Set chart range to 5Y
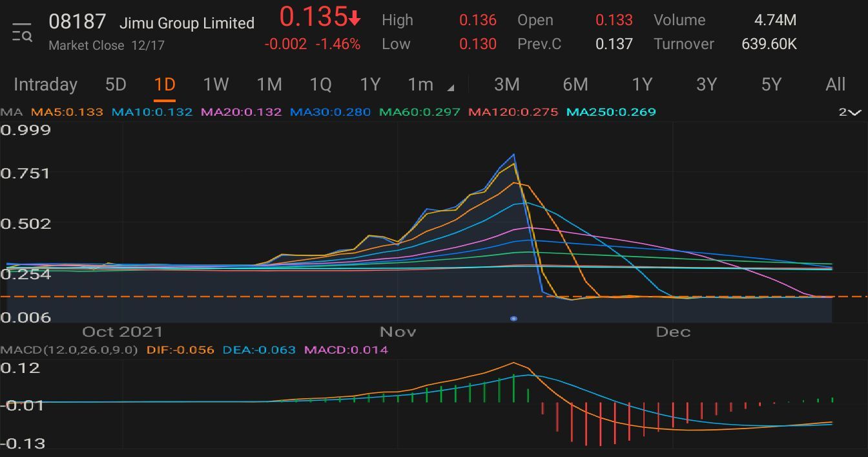868x457 pixels. click(771, 85)
